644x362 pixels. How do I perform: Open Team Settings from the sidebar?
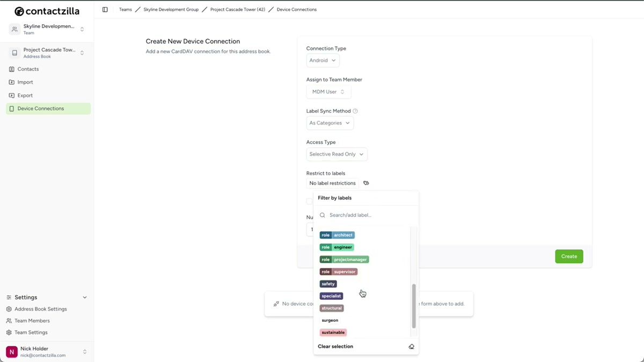click(x=31, y=332)
